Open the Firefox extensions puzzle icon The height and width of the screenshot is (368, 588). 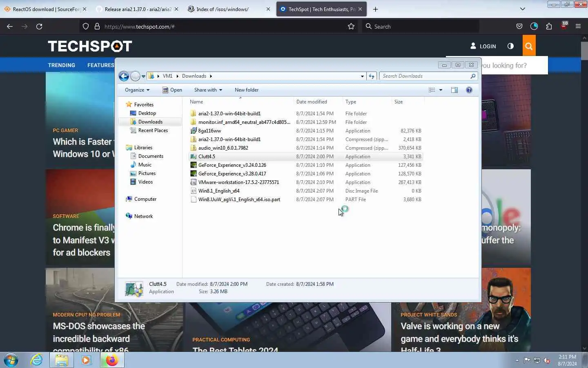click(549, 27)
